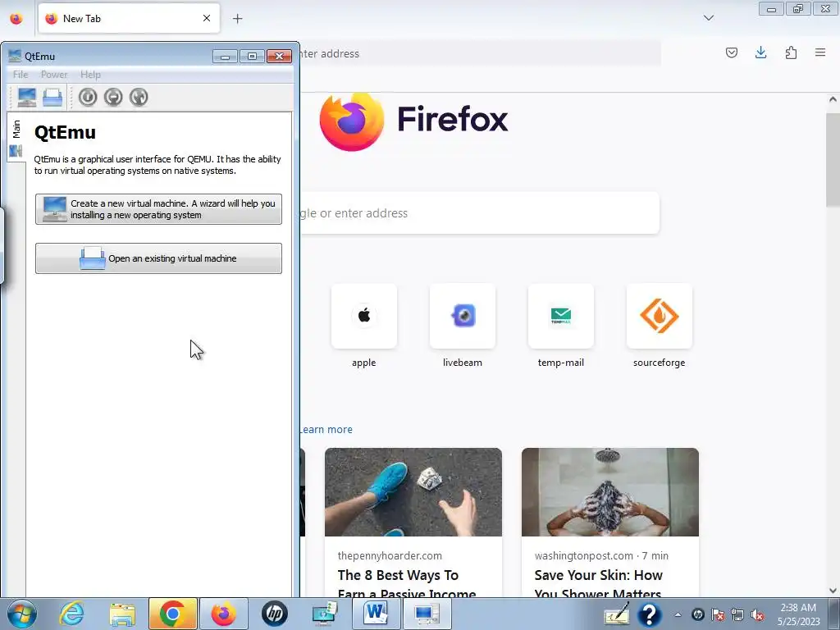Open the monitor utility icon beside the HP icon
The image size is (840, 630).
click(325, 614)
